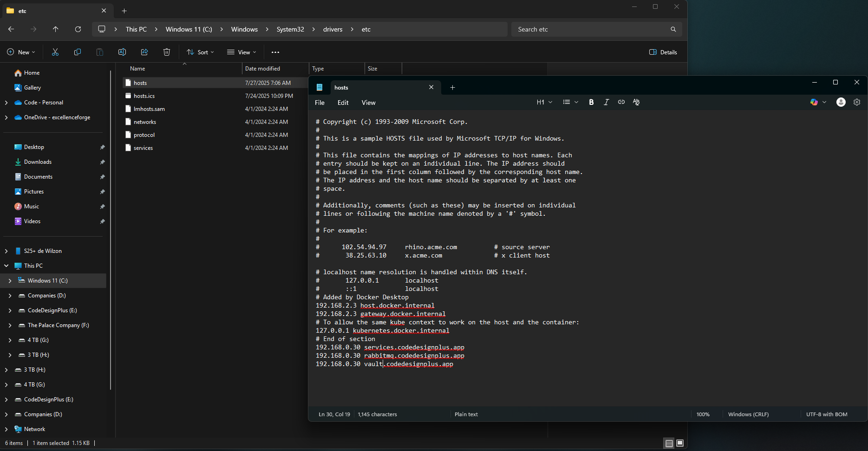Open the New dropdown in Explorer
868x451 pixels.
coord(21,52)
